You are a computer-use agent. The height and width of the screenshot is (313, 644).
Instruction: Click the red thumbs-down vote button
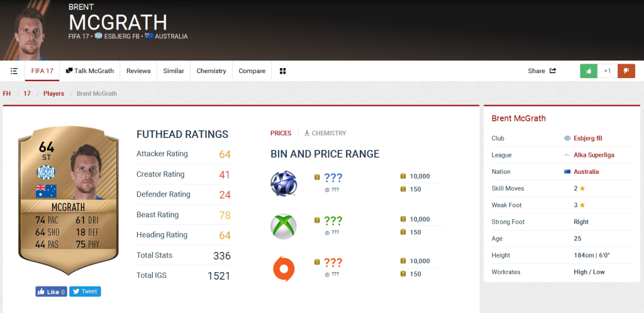tap(626, 71)
